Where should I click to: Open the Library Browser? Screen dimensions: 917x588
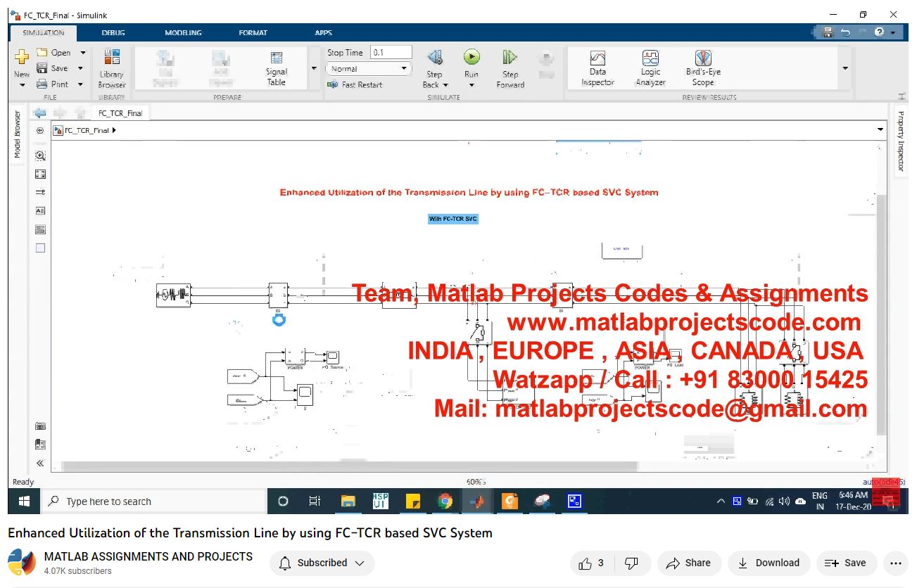point(112,68)
